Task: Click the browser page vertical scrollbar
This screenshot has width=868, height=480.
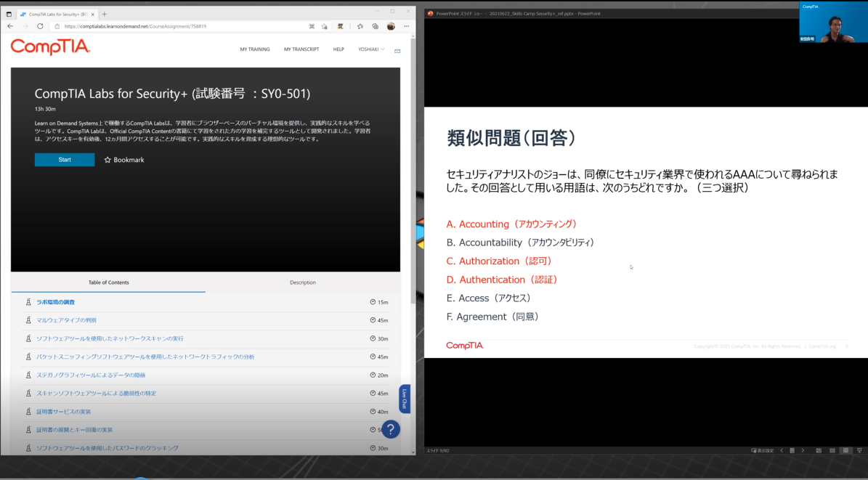Action: 413,171
